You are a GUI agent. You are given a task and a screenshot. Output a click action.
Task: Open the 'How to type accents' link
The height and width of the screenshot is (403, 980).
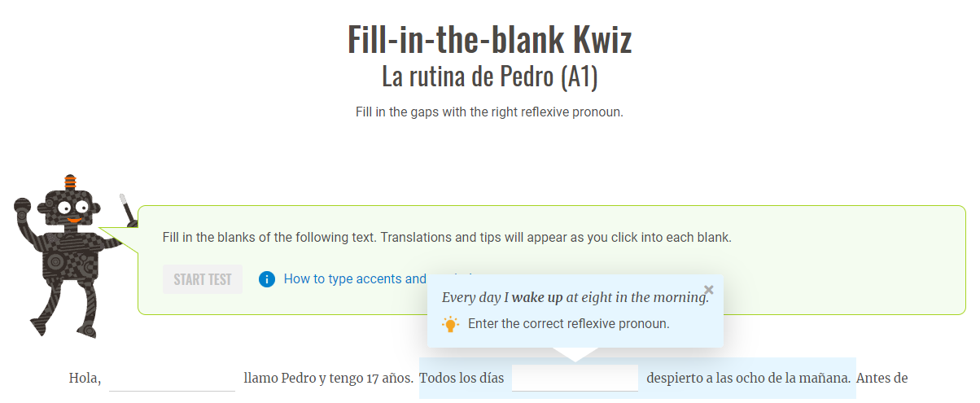point(355,278)
